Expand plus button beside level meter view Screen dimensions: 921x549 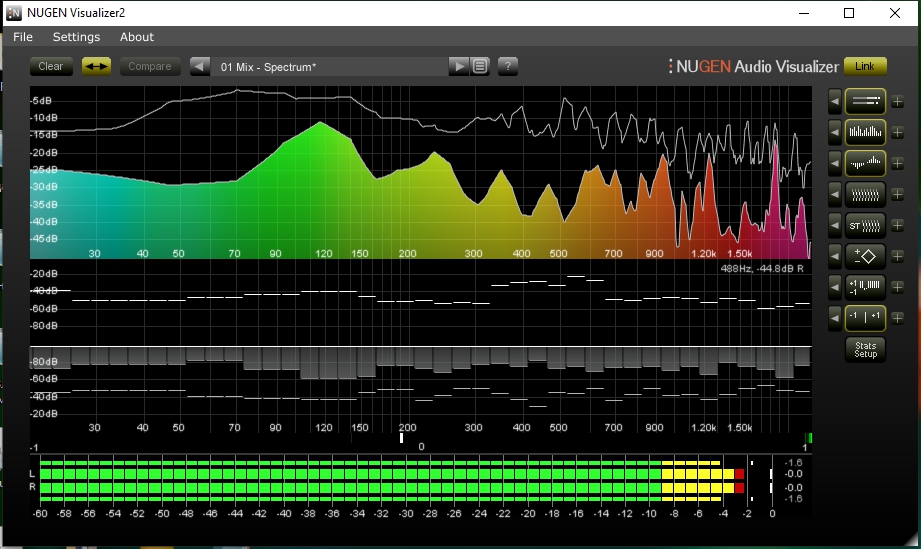pos(897,101)
